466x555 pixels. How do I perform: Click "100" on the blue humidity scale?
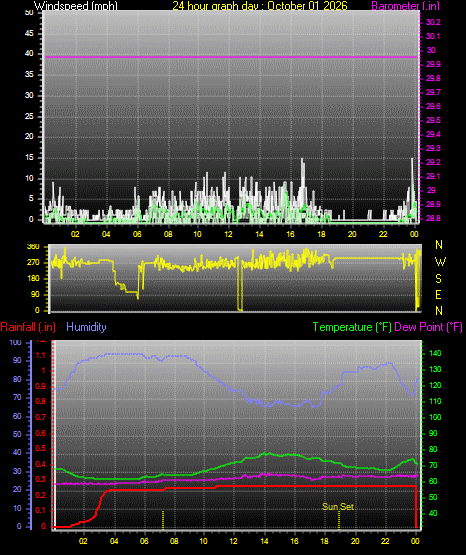click(x=15, y=342)
